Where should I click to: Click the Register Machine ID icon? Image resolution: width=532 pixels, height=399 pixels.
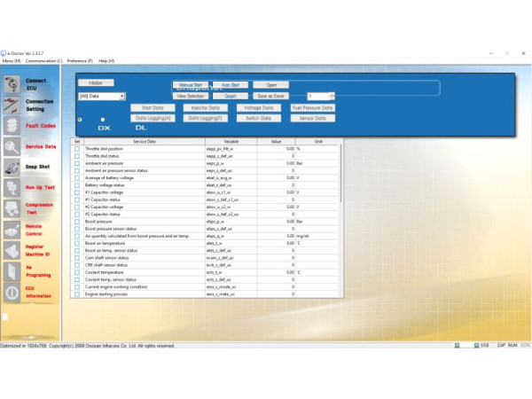click(12, 249)
